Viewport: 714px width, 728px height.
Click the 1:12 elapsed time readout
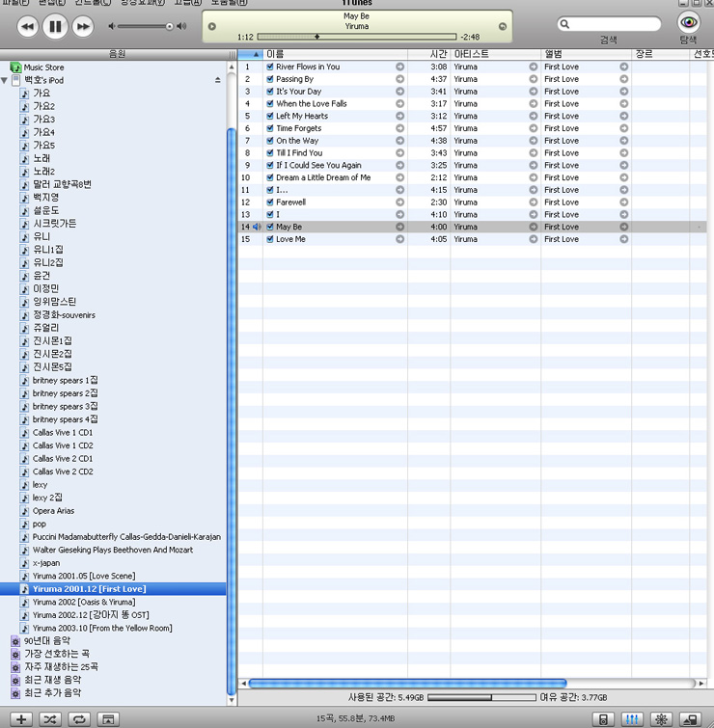click(x=245, y=37)
